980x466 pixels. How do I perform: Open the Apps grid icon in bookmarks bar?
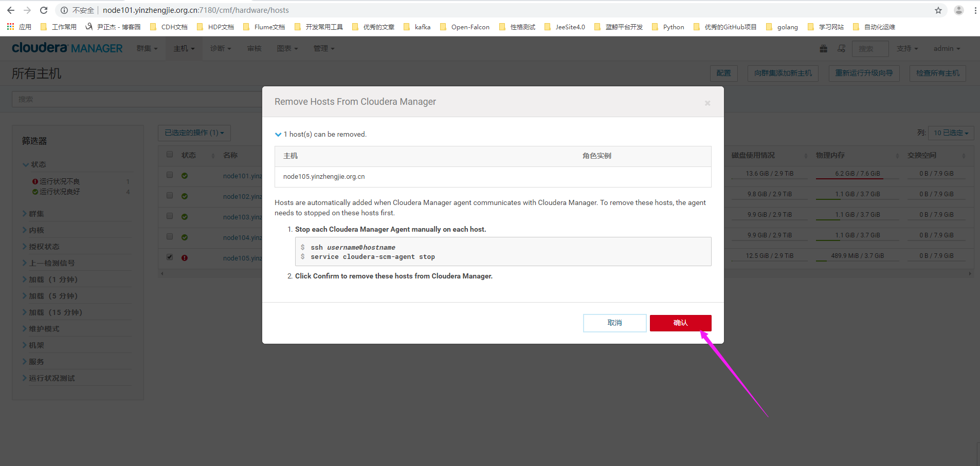tap(10, 27)
